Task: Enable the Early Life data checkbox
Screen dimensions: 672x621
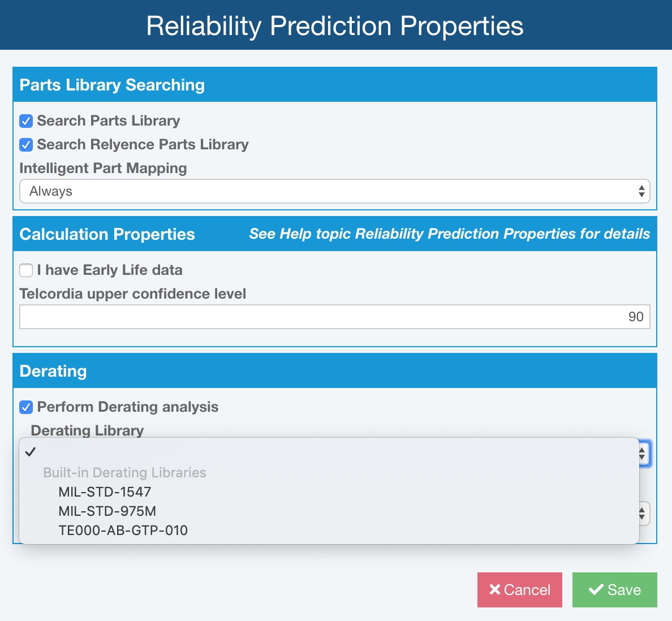Action: [26, 270]
